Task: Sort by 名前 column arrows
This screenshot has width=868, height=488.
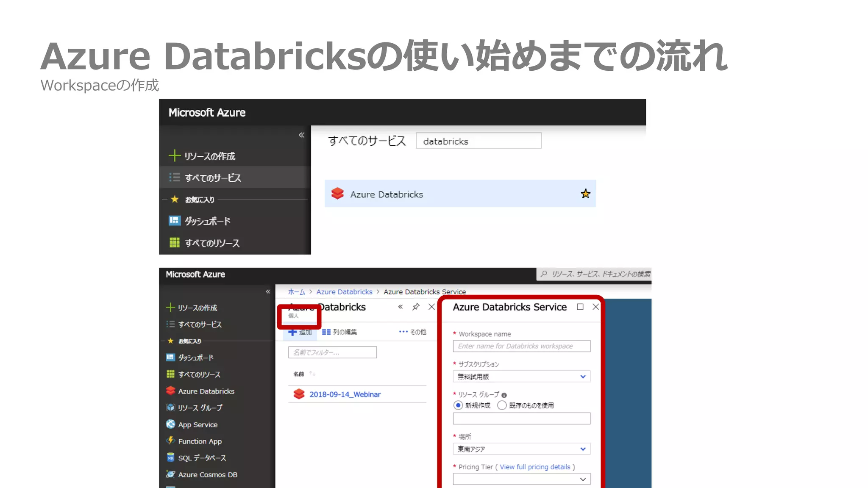Action: tap(312, 374)
